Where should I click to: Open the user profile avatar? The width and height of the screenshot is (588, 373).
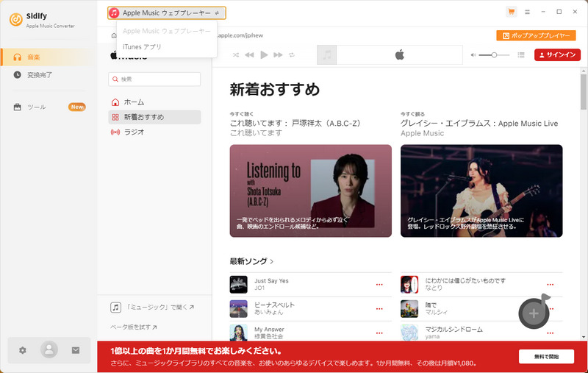pos(49,349)
